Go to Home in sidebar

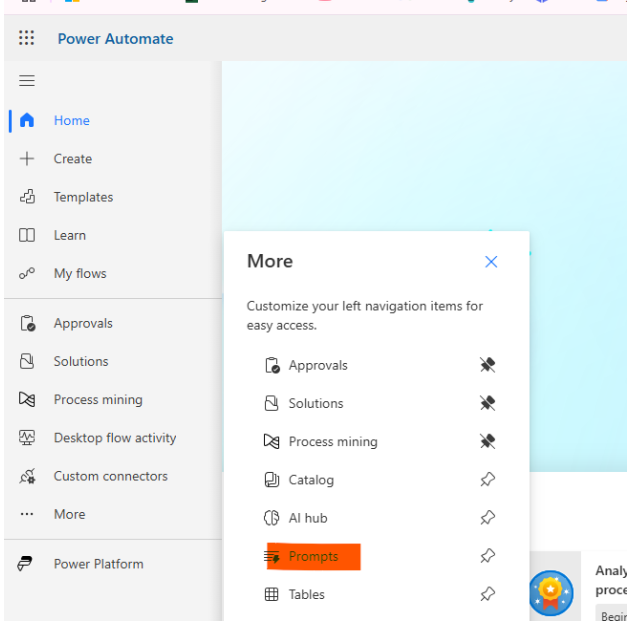tap(72, 120)
